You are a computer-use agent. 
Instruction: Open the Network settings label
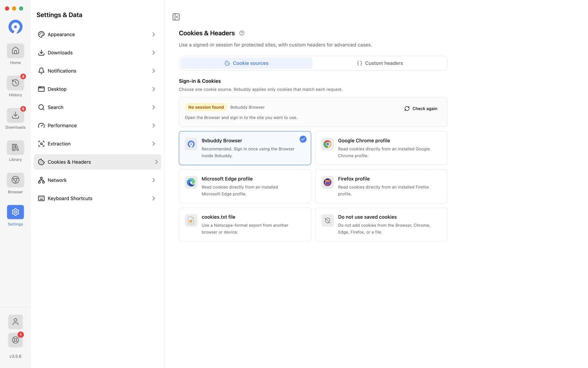coord(57,180)
